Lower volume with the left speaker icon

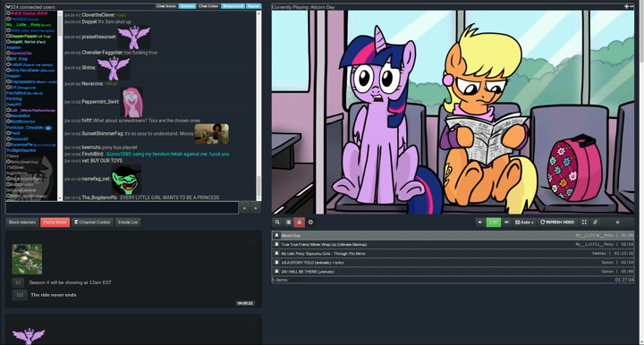pyautogui.click(x=479, y=223)
